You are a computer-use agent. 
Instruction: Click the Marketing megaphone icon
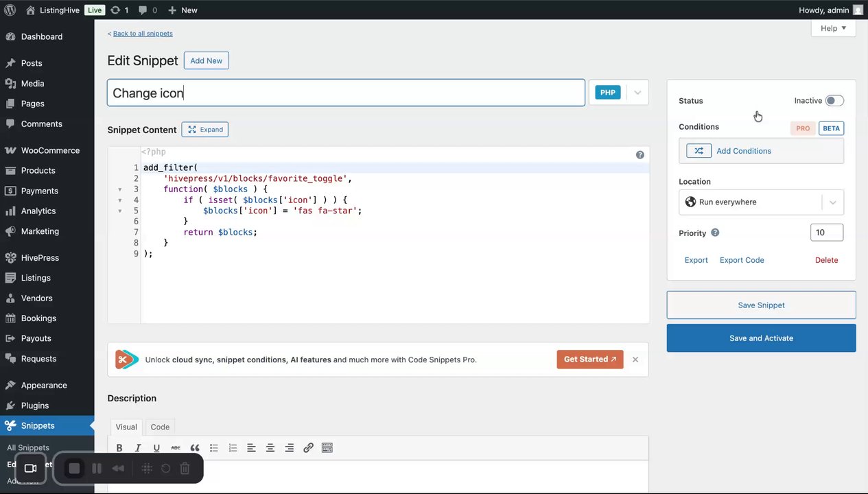(10, 231)
